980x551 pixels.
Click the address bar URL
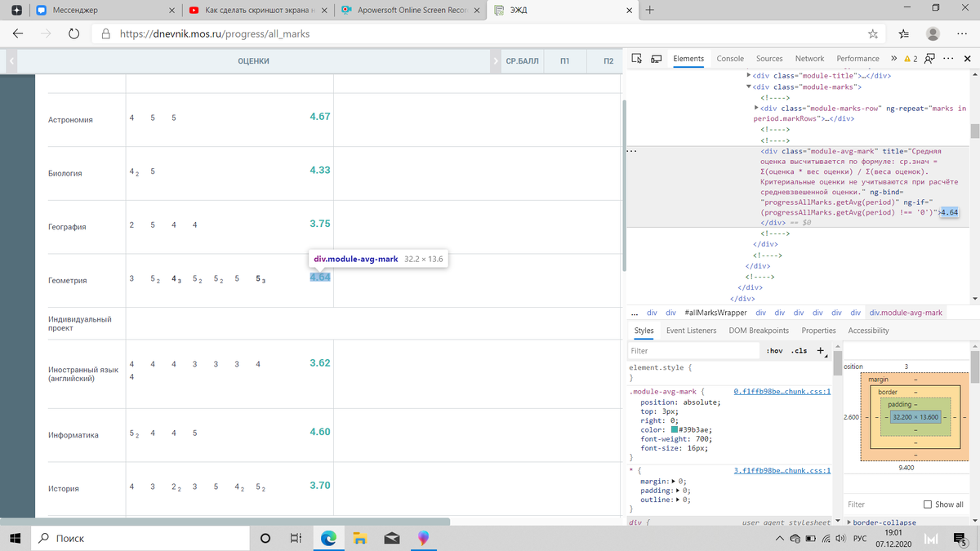[x=215, y=34]
